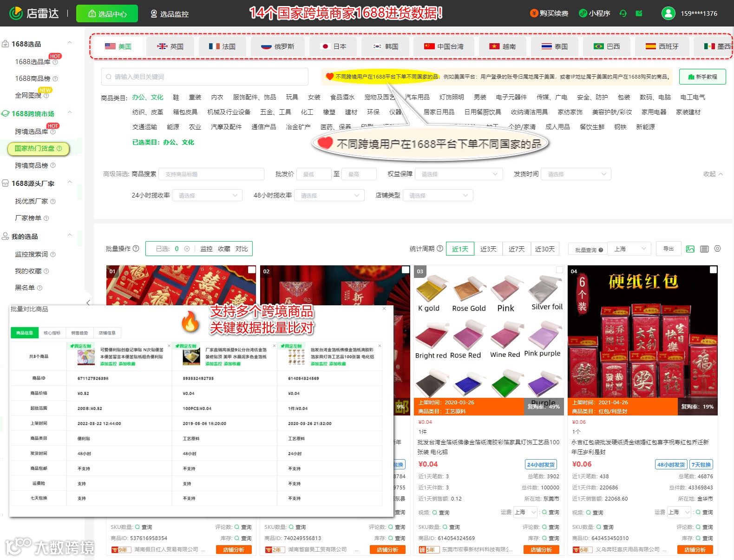Collapse the 1688选品 sidebar section
Screen dimensions: 734x560
(70, 43)
